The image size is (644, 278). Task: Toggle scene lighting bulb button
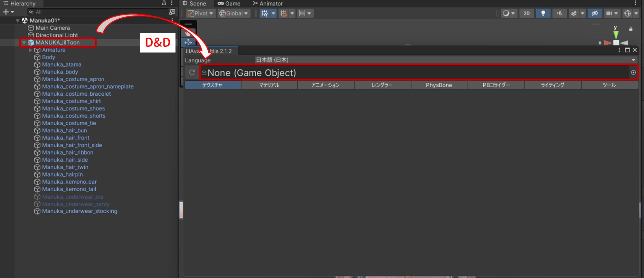pyautogui.click(x=543, y=13)
